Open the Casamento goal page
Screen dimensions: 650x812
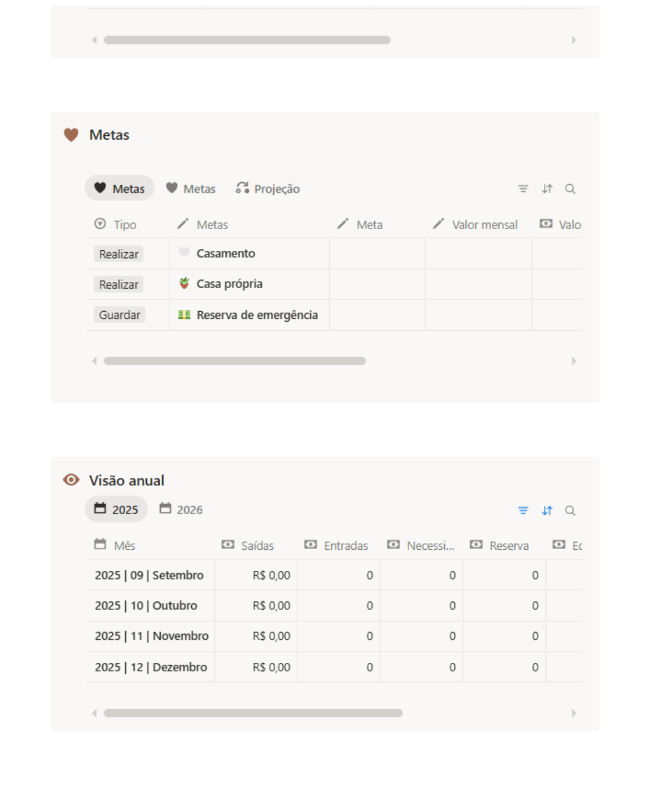(x=226, y=253)
